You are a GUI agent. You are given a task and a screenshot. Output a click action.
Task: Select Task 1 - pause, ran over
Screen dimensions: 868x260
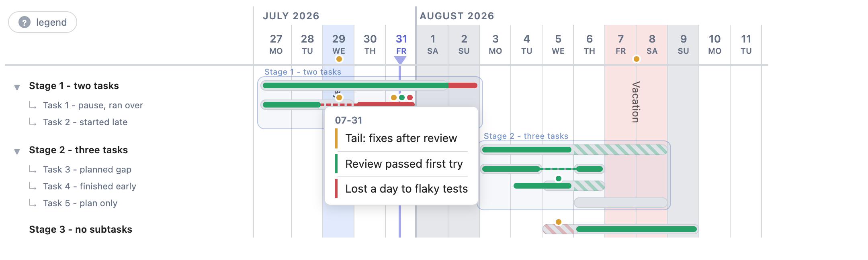pos(93,105)
